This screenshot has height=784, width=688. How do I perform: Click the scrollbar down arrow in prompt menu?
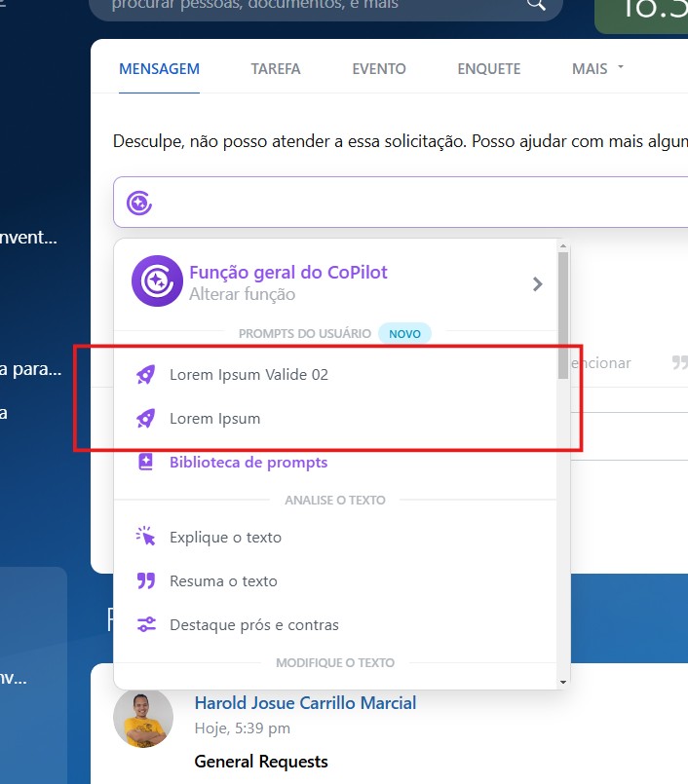[562, 682]
